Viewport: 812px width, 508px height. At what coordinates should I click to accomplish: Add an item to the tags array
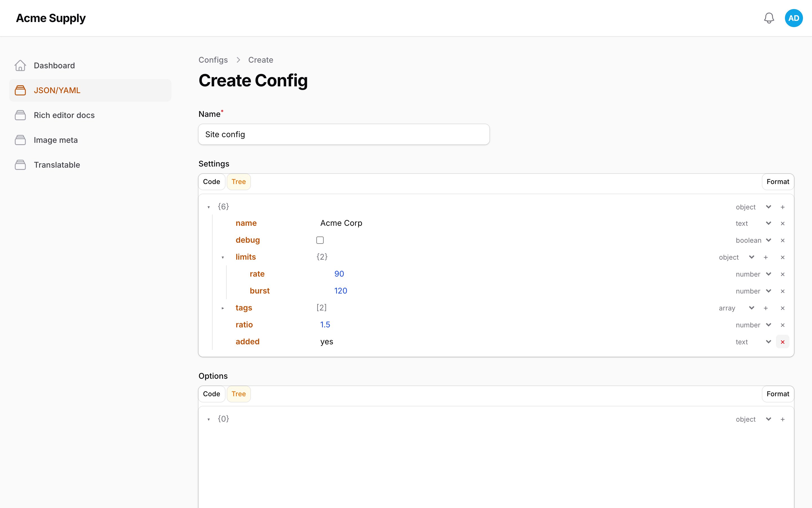pos(766,308)
